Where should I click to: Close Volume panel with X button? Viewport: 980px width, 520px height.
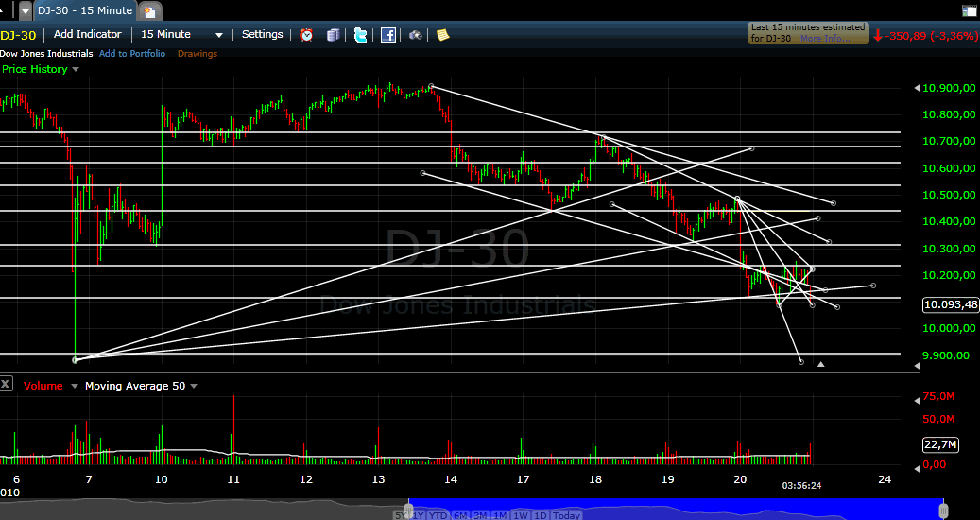[5, 384]
